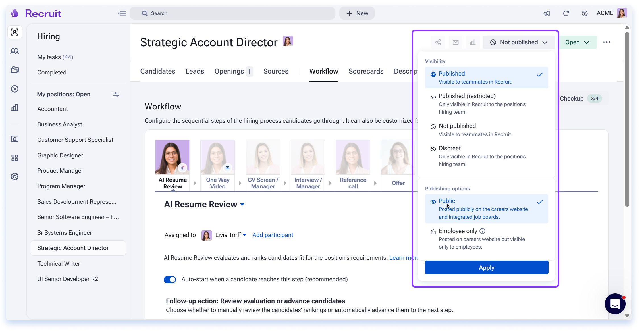644x331 pixels.
Task: Open the bar chart analytics icon in header
Action: tap(473, 42)
